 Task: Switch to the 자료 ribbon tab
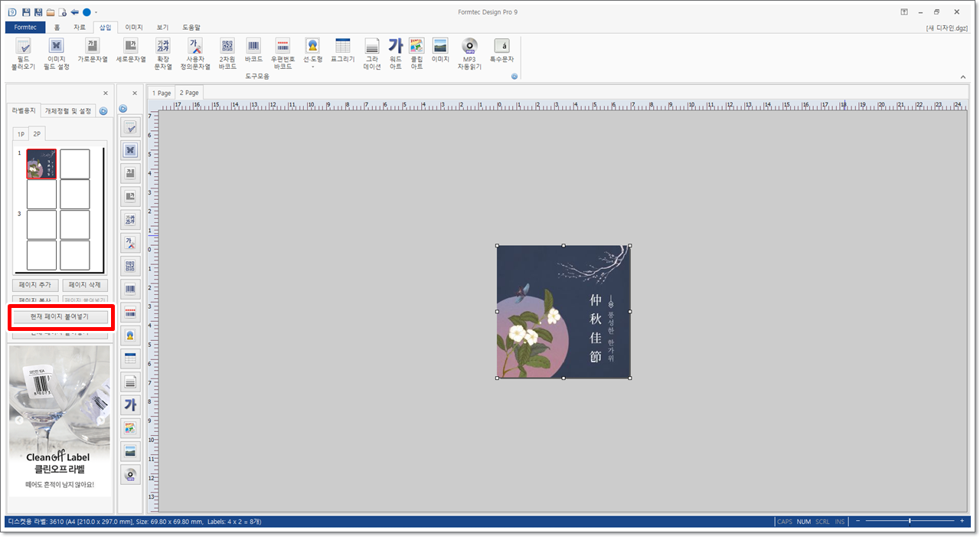80,27
